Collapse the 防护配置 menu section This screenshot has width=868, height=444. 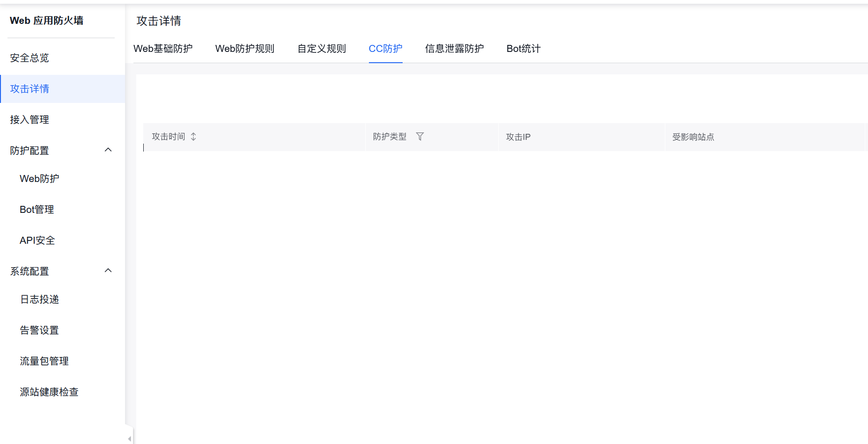pyautogui.click(x=108, y=150)
